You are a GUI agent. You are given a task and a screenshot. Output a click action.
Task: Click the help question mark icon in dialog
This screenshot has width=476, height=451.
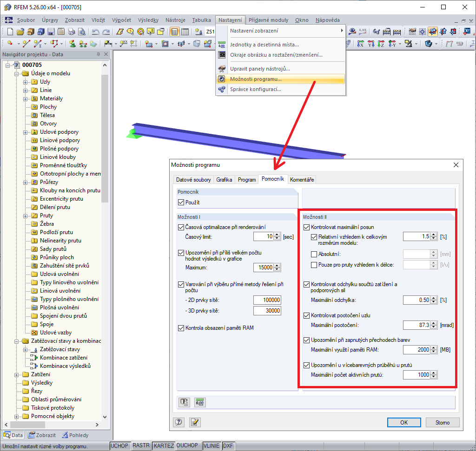(x=179, y=422)
